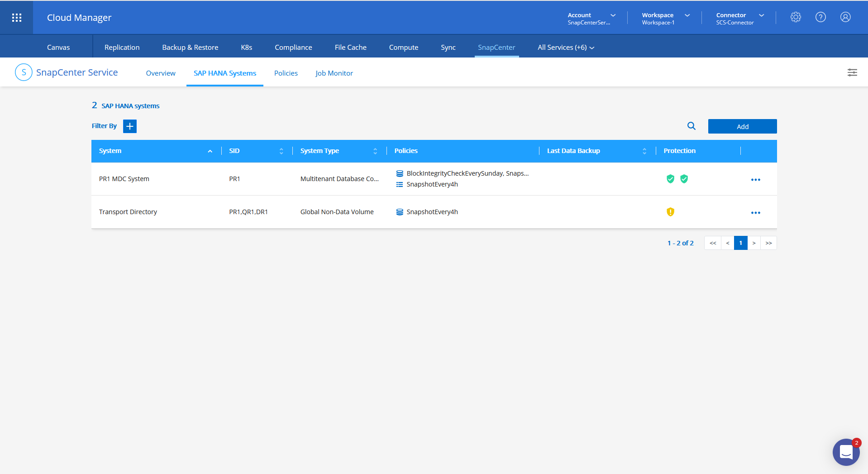Click the Add button
The image size is (868, 474).
tap(742, 127)
